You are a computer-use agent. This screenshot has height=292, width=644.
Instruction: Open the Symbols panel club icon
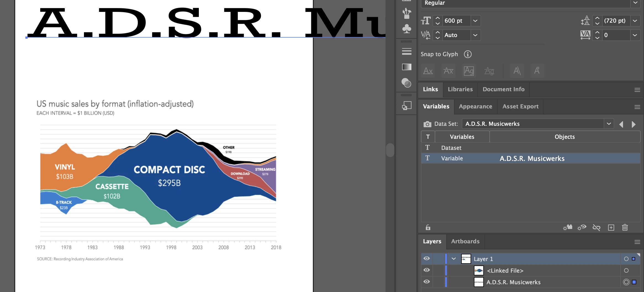(407, 29)
